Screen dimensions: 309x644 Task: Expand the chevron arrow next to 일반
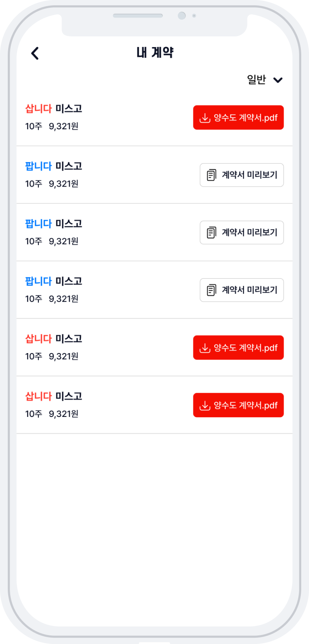coord(278,80)
